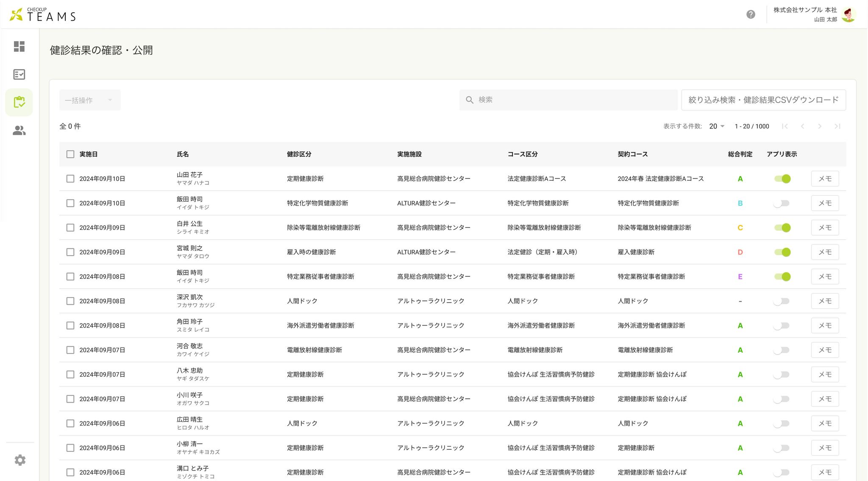Image resolution: width=868 pixels, height=481 pixels.
Task: Open settings gear at sidebar bottom
Action: pyautogui.click(x=20, y=460)
